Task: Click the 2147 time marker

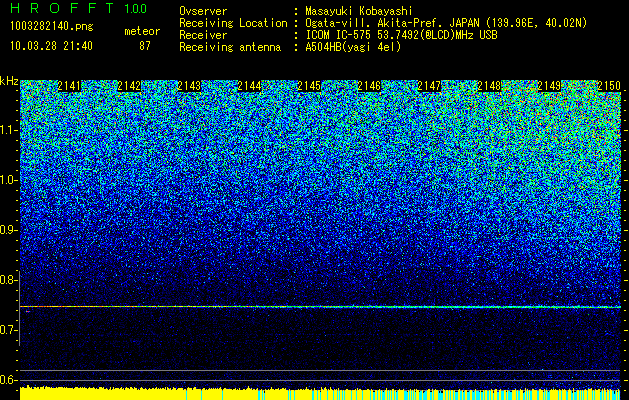Action: (429, 86)
